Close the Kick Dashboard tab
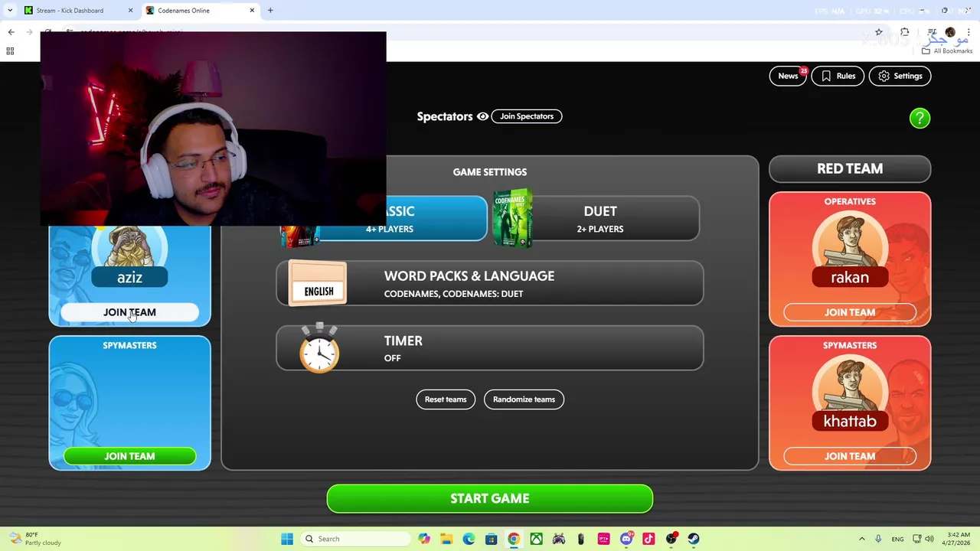 [x=130, y=11]
